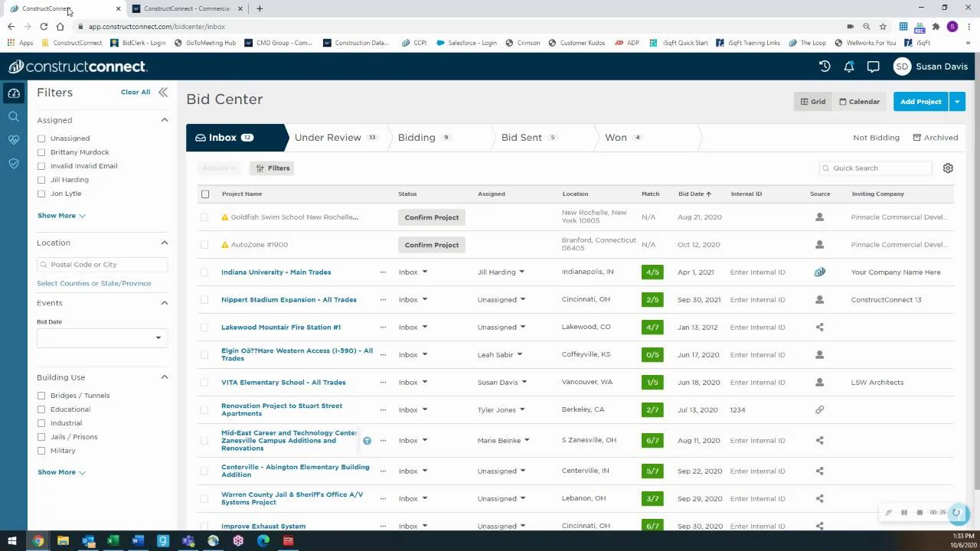Enable the Educational building use checkbox
This screenshot has width=980, height=551.
(41, 409)
